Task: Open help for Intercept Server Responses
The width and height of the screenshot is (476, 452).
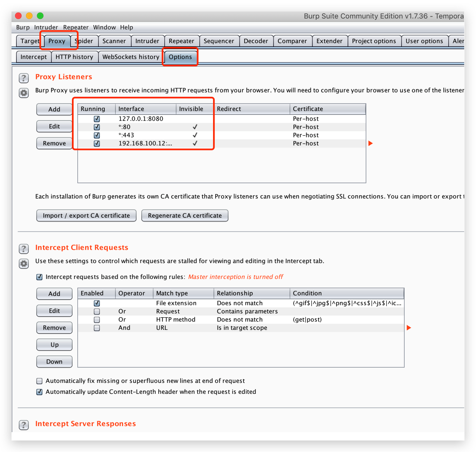Action: pos(24,425)
